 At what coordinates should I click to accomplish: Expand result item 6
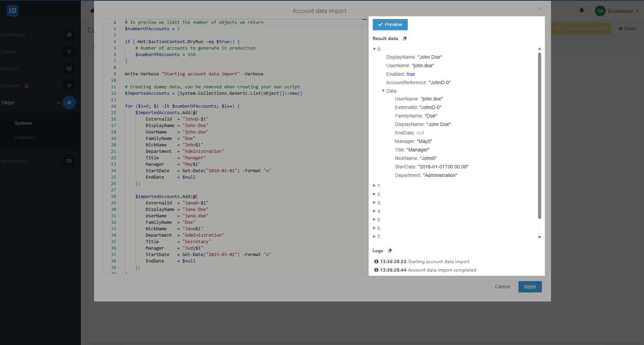[x=374, y=228]
